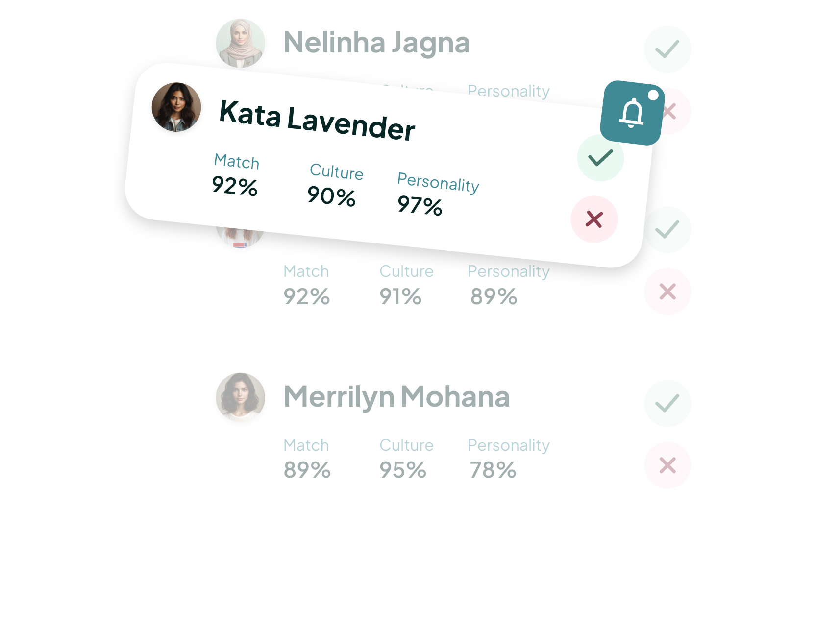
Task: Approve the candidate with 89% Personality
Action: 667,230
